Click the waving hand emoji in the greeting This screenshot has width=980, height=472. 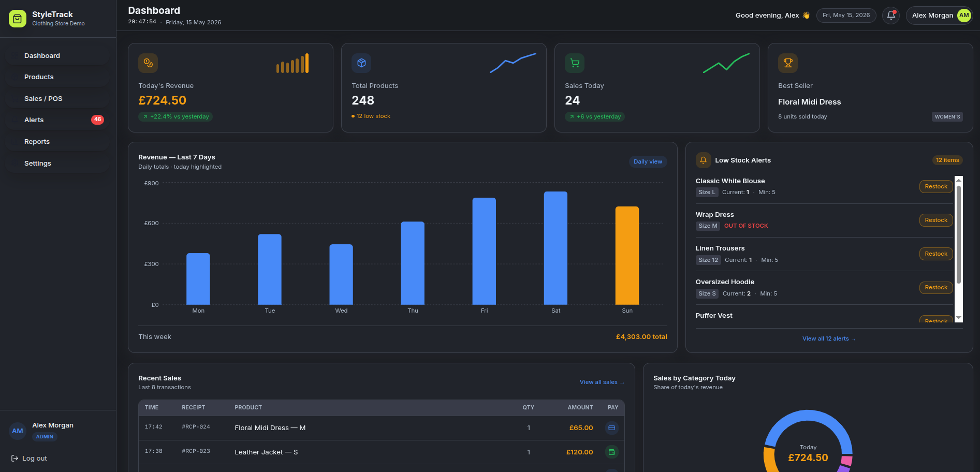806,16
